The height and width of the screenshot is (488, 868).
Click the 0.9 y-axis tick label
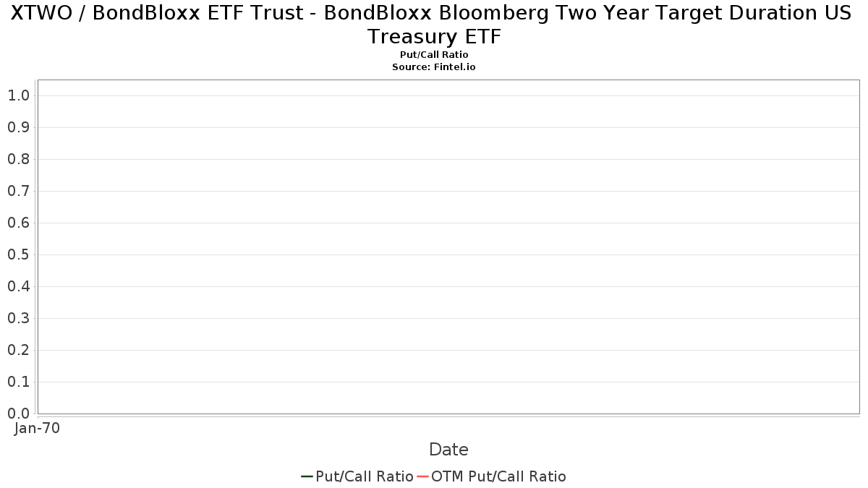pyautogui.click(x=18, y=127)
